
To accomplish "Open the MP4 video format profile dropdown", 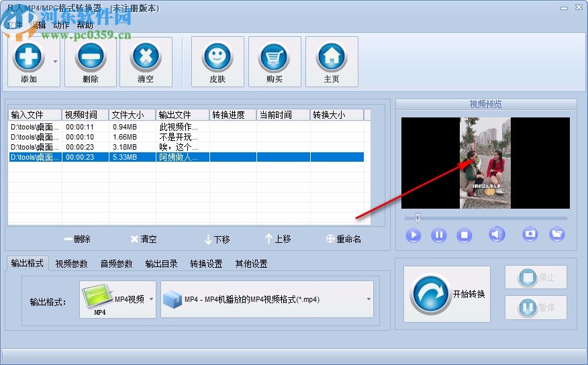I will pos(267,299).
